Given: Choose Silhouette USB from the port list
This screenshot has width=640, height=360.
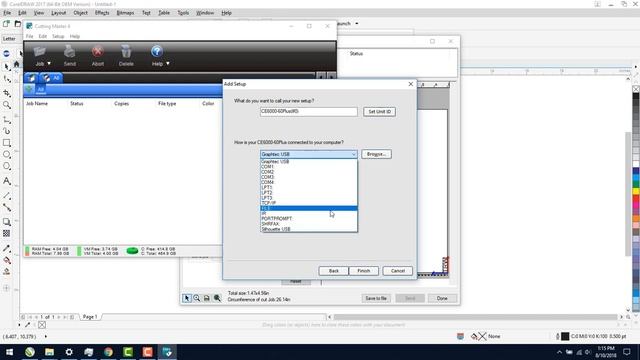Looking at the screenshot, I should coord(309,229).
